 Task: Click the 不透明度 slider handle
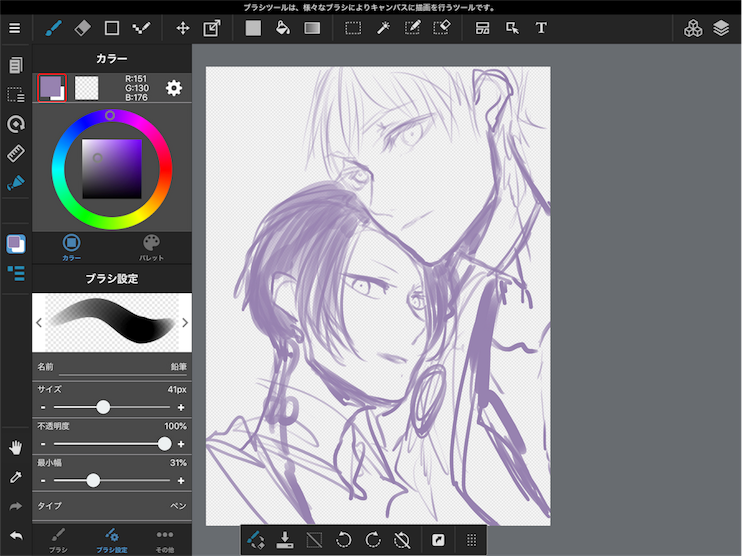point(164,444)
